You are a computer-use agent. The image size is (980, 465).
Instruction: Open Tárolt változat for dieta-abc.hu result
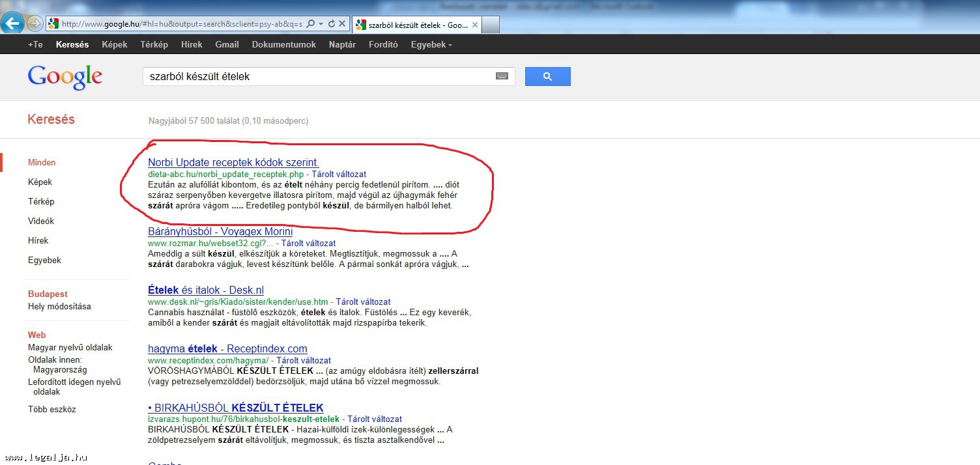tap(339, 175)
